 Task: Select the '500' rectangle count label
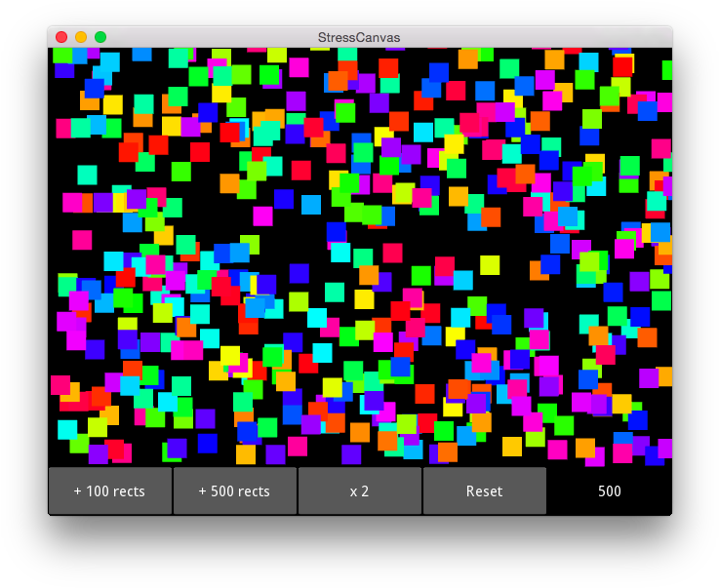pos(610,490)
